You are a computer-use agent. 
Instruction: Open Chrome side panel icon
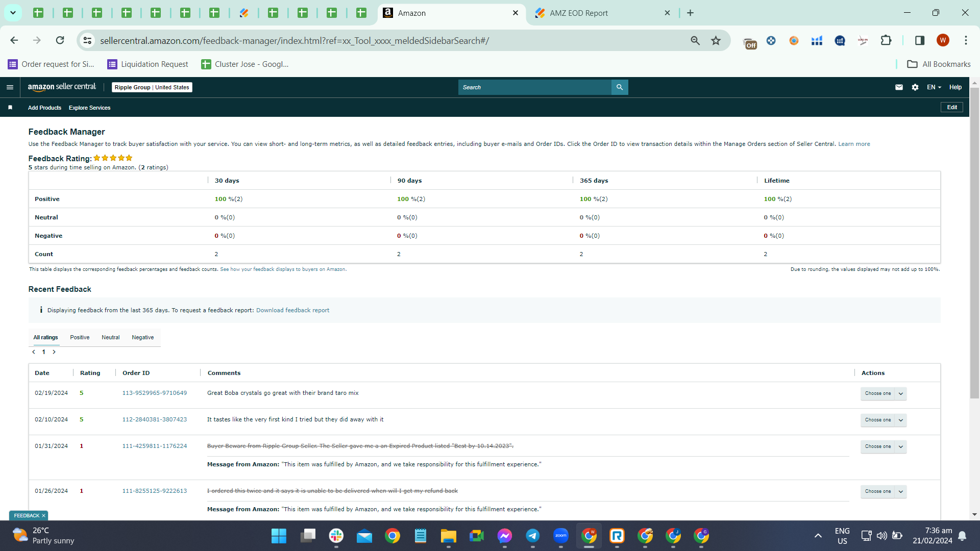pos(920,40)
